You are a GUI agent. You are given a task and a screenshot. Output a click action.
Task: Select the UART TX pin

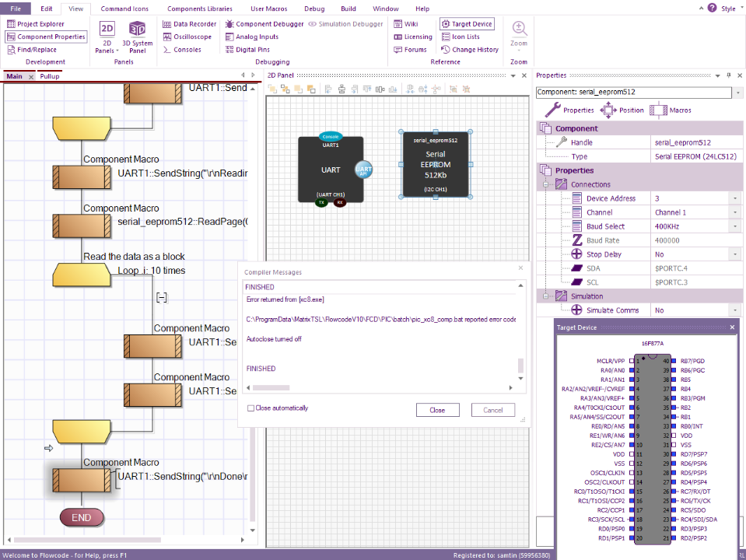click(x=321, y=203)
